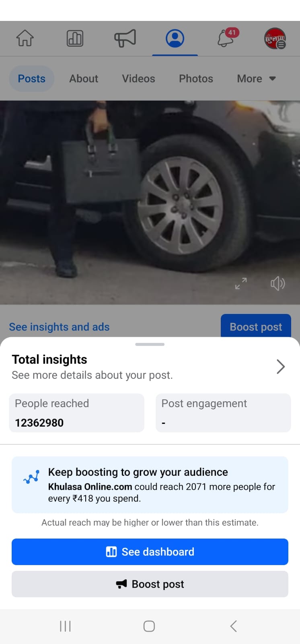The height and width of the screenshot is (644, 300).
Task: Toggle video sound speaker icon
Action: (x=277, y=283)
